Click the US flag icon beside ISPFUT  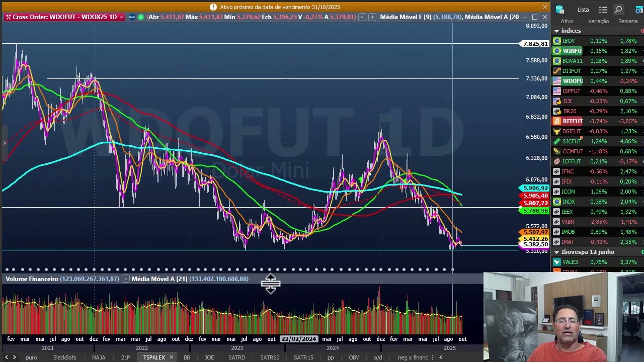tap(556, 91)
